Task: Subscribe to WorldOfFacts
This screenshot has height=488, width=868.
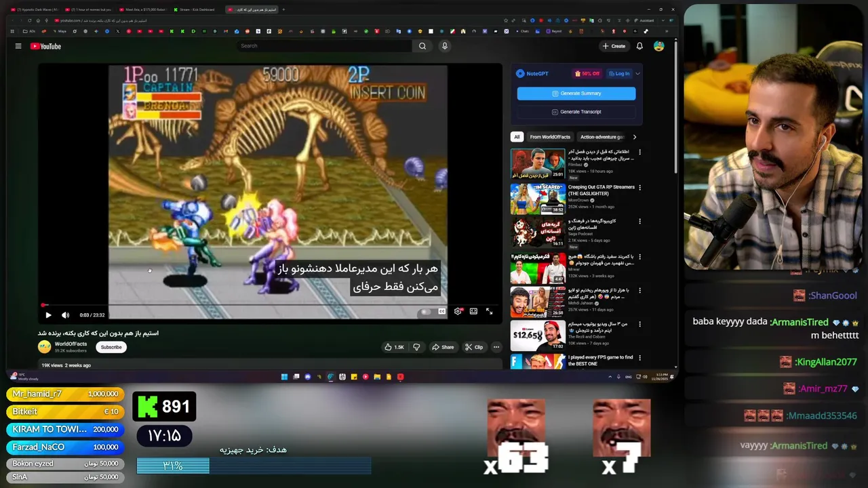Action: pos(111,347)
